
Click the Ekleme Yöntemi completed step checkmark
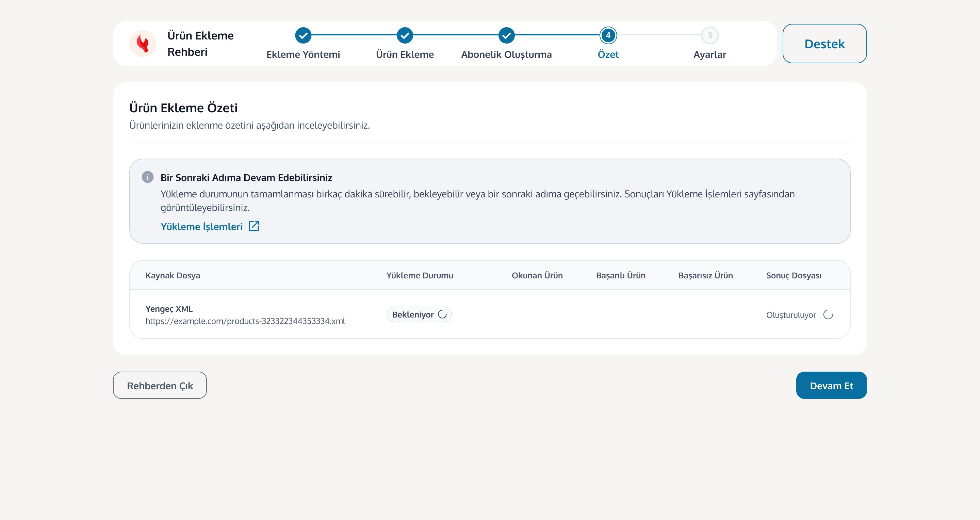point(303,35)
